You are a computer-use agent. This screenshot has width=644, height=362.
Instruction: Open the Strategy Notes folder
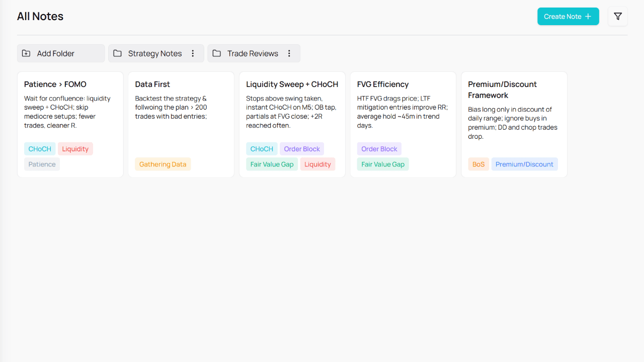(x=154, y=53)
